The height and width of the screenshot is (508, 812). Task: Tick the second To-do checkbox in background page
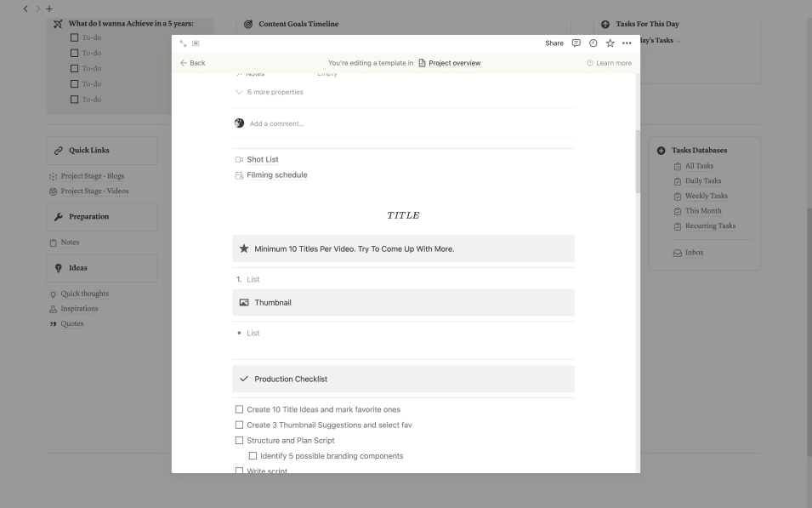74,53
